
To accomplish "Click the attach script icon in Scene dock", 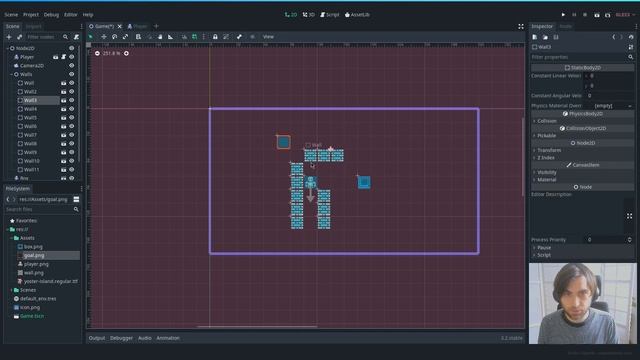I will point(76,37).
